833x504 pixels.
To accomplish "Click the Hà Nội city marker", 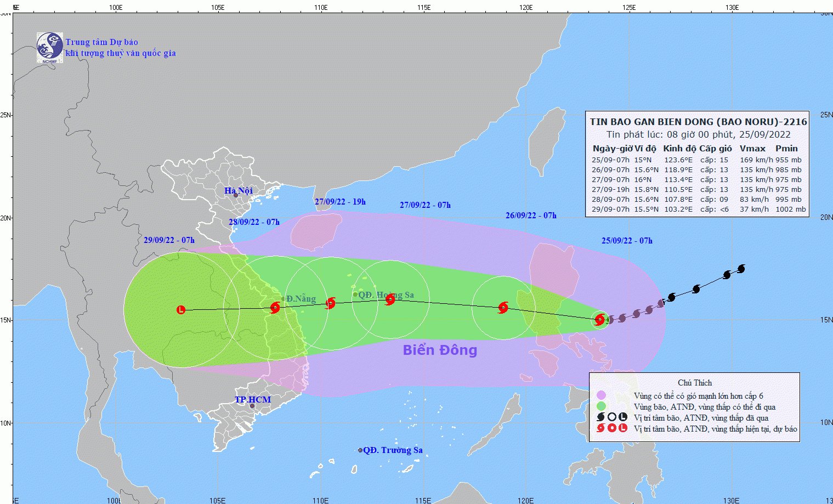I will pyautogui.click(x=236, y=195).
